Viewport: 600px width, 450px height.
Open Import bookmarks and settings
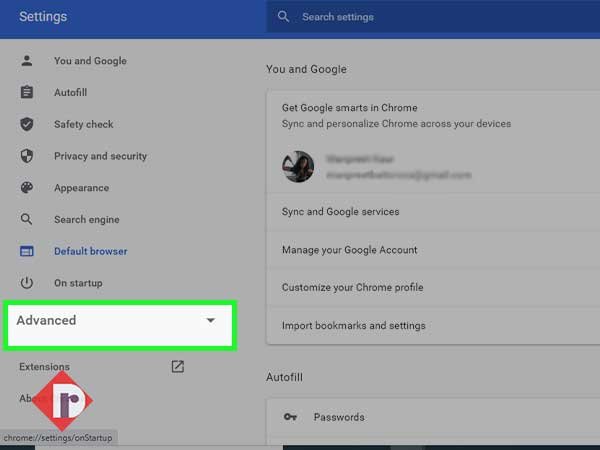click(433, 326)
